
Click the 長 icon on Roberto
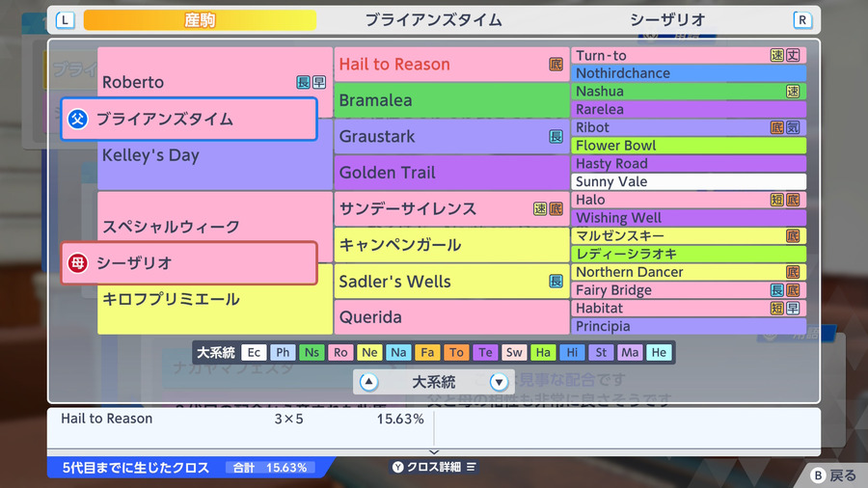click(x=303, y=82)
